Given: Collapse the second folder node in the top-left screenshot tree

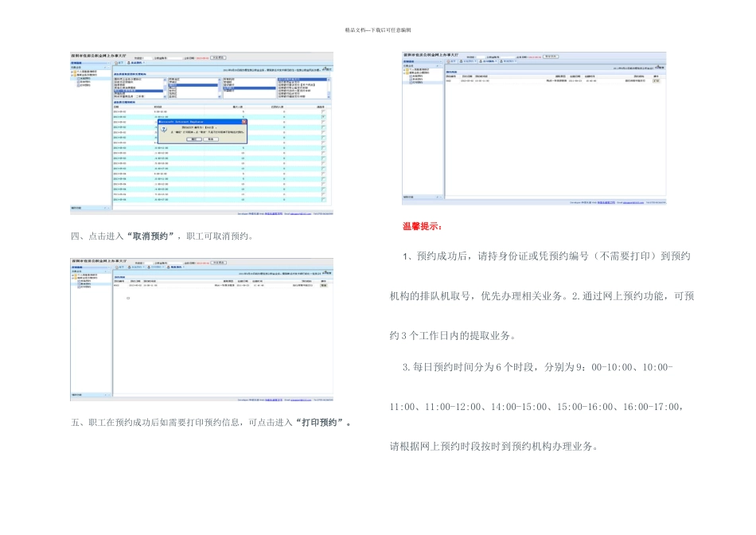Looking at the screenshot, I should click(x=72, y=75).
